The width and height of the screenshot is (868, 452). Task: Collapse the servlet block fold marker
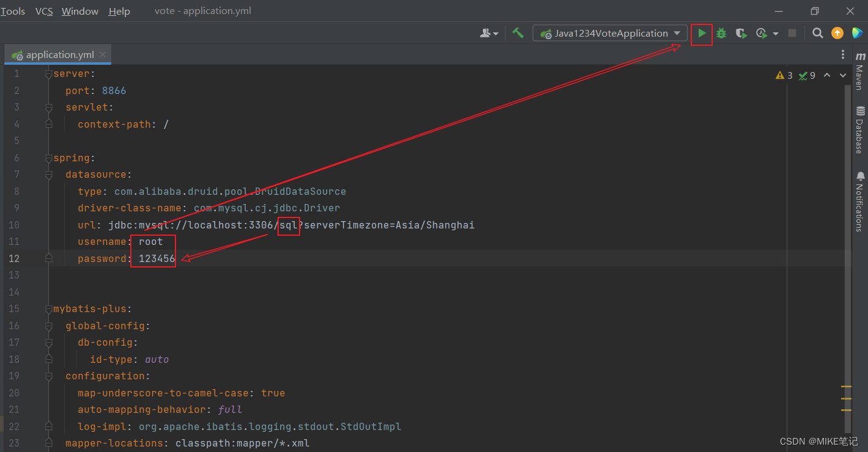coord(48,108)
